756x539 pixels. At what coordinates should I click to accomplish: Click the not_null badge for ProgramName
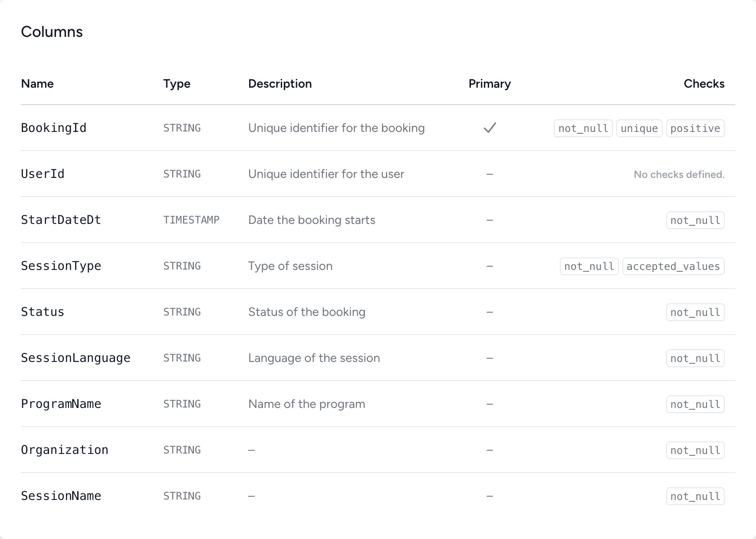[695, 404]
